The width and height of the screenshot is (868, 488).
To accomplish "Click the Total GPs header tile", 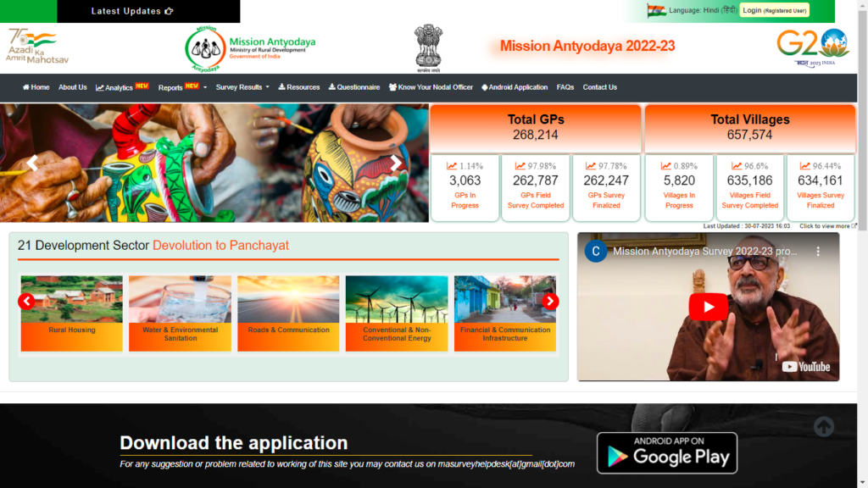I will 536,128.
